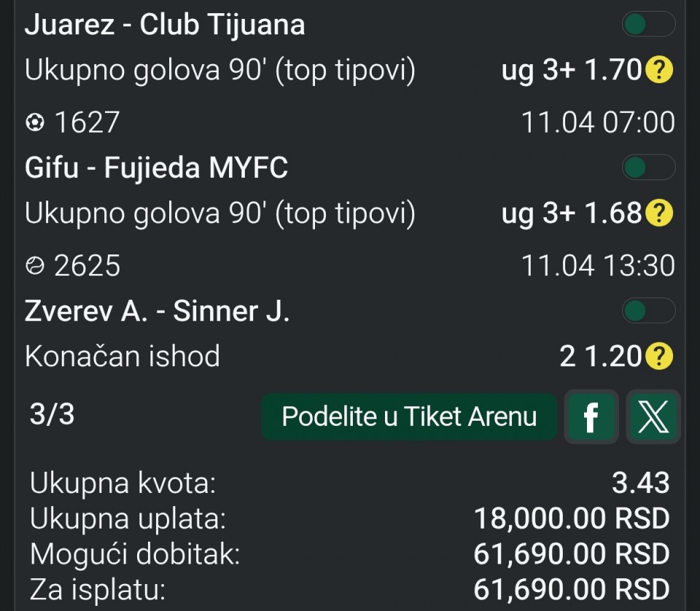The height and width of the screenshot is (611, 700).
Task: Click the Ukupna kvota value 3.43
Action: (x=640, y=483)
